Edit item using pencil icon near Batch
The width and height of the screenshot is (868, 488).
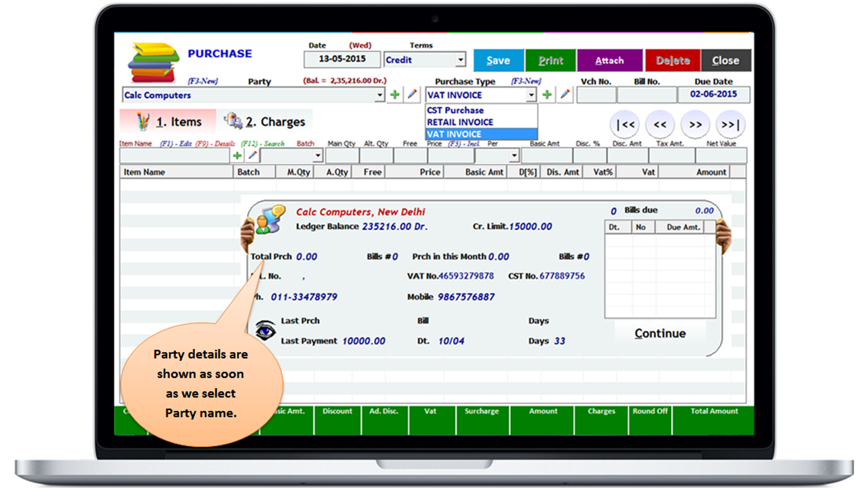click(252, 155)
